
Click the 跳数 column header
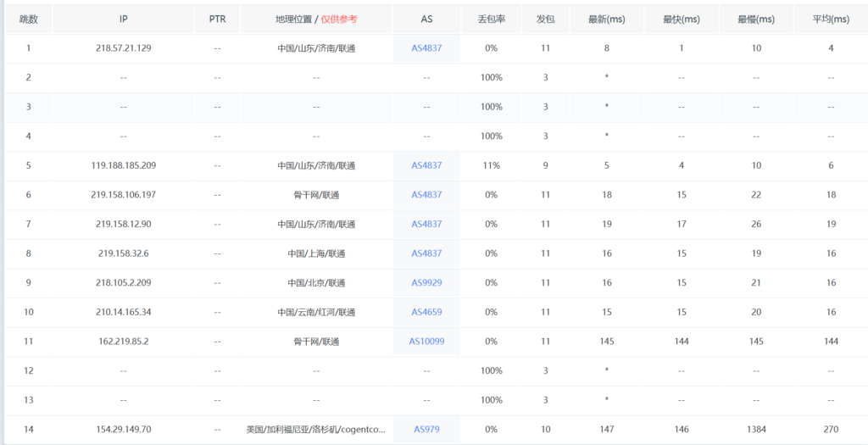pos(28,19)
